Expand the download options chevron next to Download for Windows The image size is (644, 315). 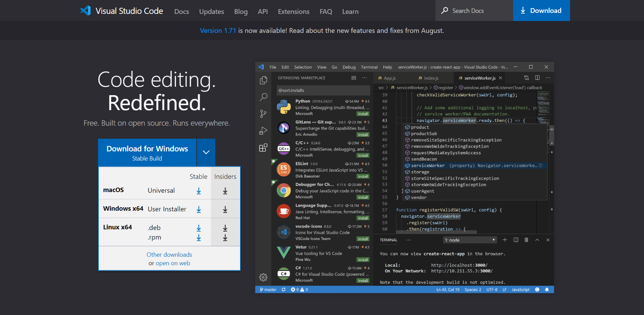pyautogui.click(x=206, y=152)
